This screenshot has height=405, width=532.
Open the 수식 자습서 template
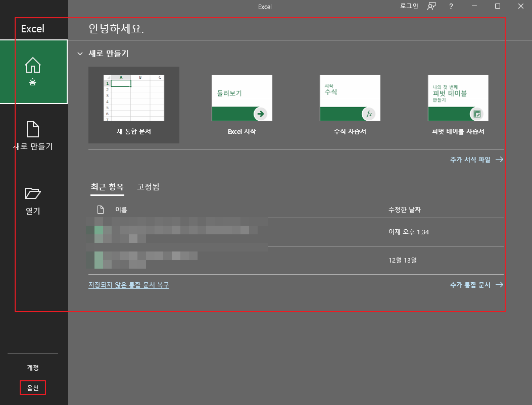click(350, 105)
